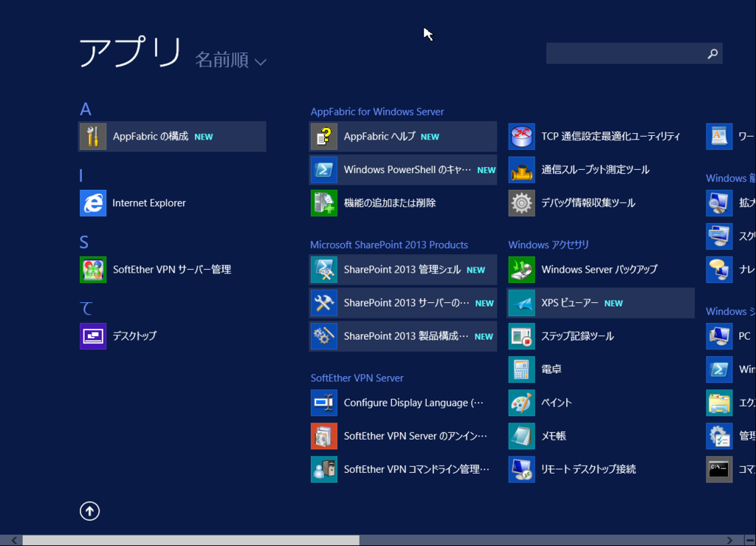The height and width of the screenshot is (546, 756).
Task: Open AppFabric ヘルプ question mark icon
Action: [324, 137]
